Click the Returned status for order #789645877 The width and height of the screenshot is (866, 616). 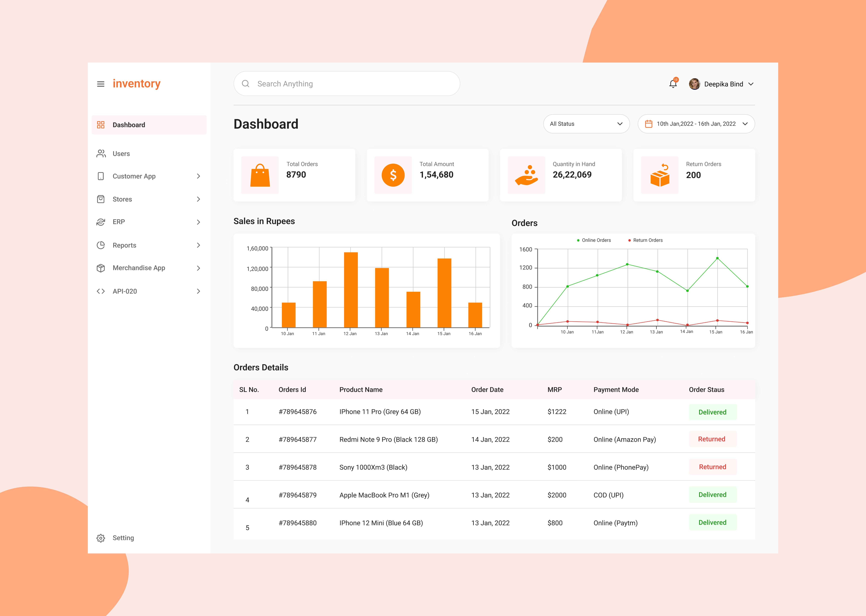point(712,439)
